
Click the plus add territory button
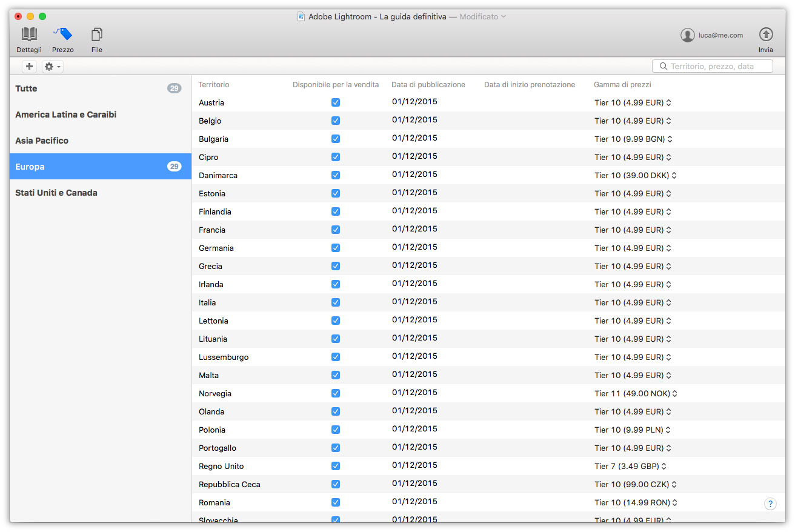coord(29,67)
